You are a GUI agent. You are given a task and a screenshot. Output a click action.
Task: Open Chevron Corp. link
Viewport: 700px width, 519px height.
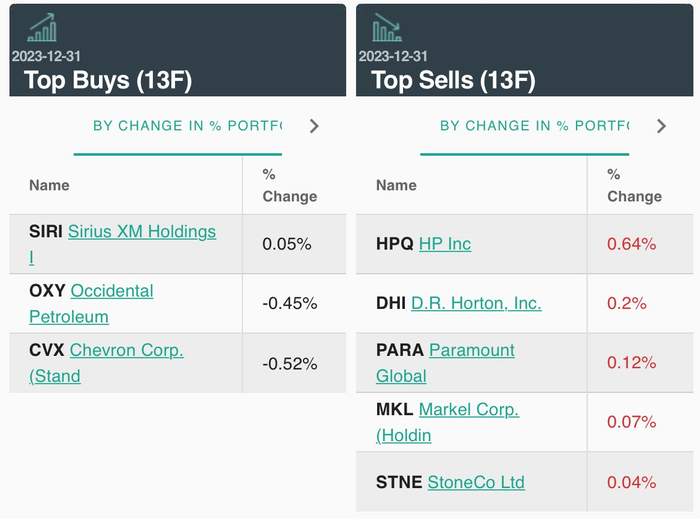coord(126,350)
